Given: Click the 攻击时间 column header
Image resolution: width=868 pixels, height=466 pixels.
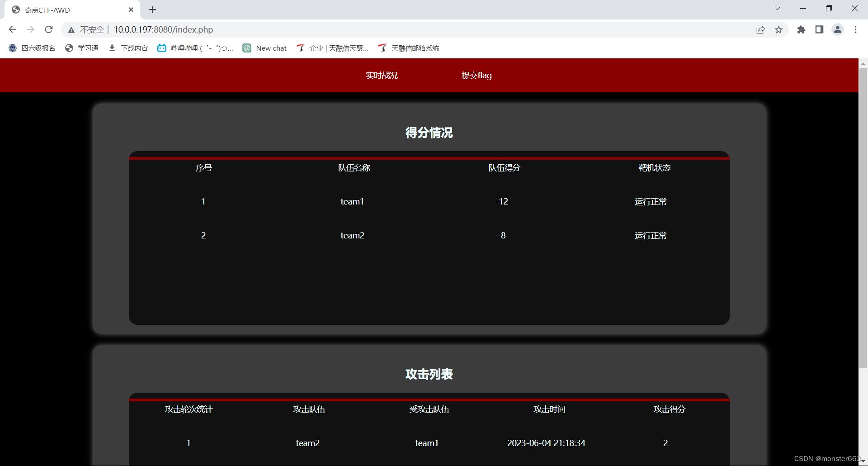Looking at the screenshot, I should (x=549, y=409).
